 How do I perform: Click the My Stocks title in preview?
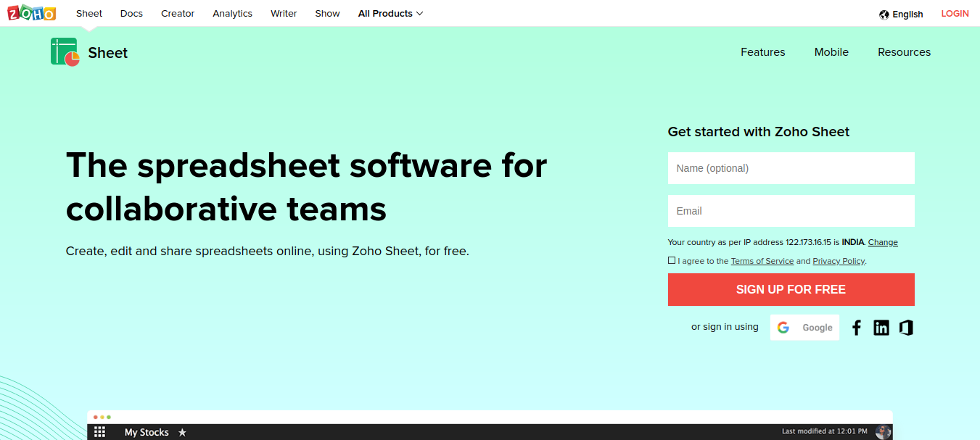click(147, 432)
